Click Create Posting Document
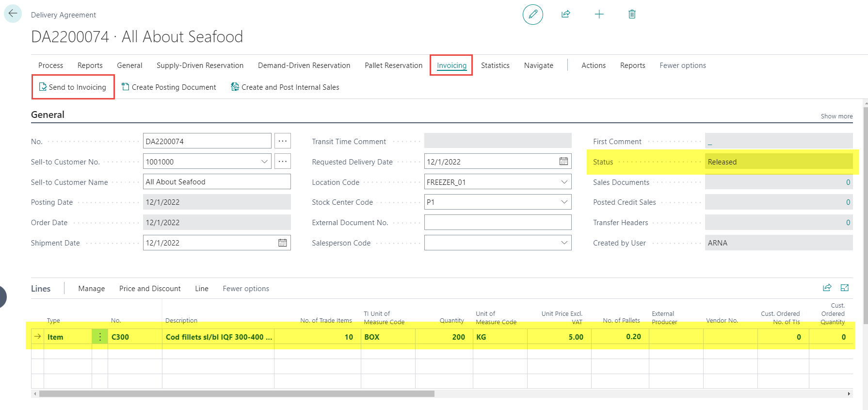The width and height of the screenshot is (868, 410). 169,87
